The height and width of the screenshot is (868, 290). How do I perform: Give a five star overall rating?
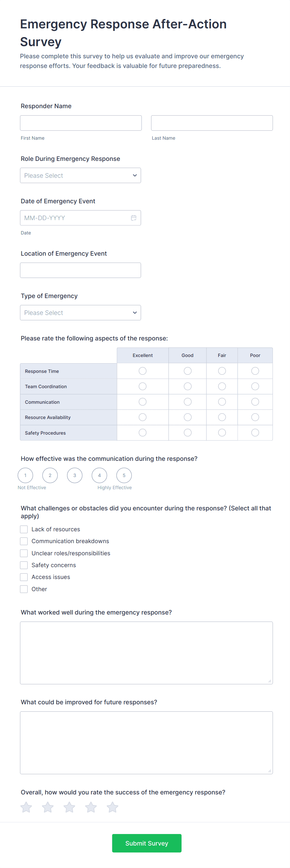point(113,807)
